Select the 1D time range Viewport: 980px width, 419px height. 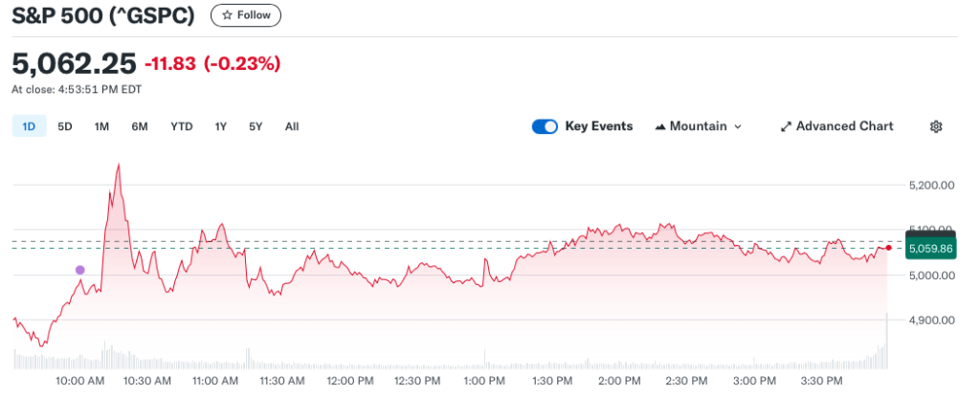point(29,126)
